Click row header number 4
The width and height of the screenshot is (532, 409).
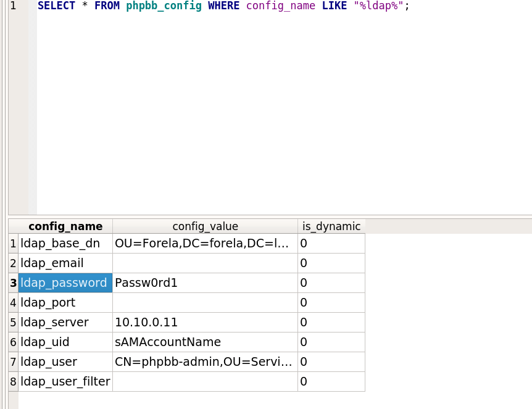click(x=13, y=302)
